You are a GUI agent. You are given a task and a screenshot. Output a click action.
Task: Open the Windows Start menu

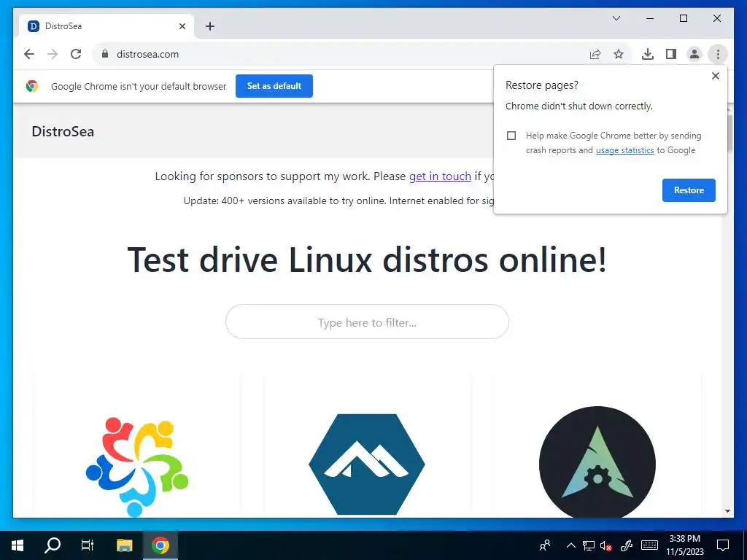point(18,545)
